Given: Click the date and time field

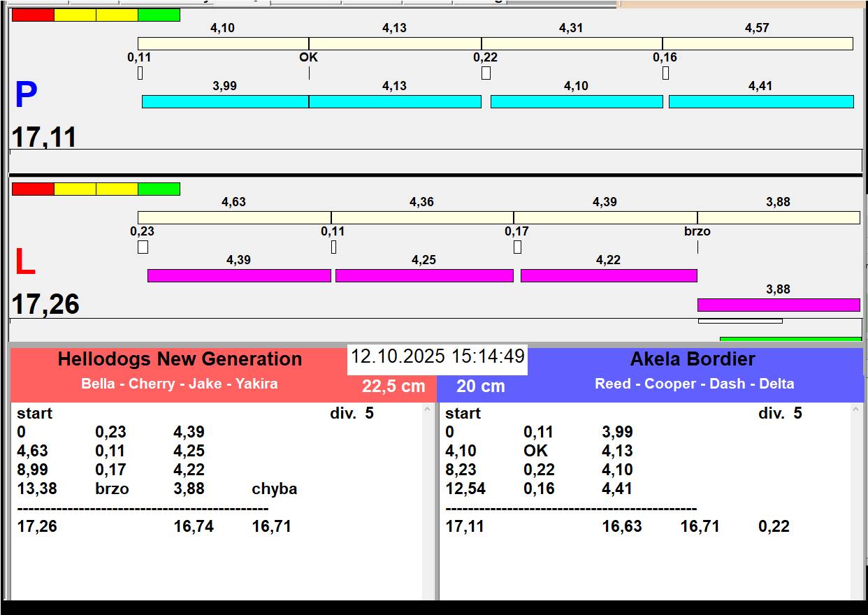Looking at the screenshot, I should click(437, 356).
